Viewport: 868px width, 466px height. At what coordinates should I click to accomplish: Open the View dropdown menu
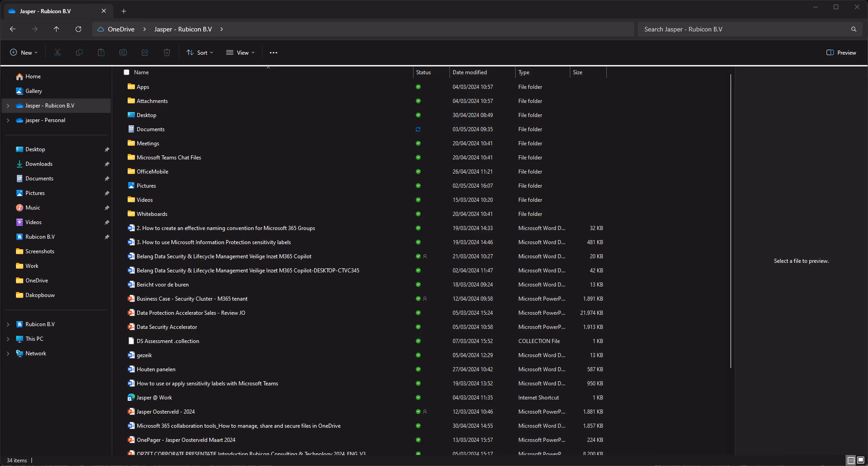tap(241, 53)
